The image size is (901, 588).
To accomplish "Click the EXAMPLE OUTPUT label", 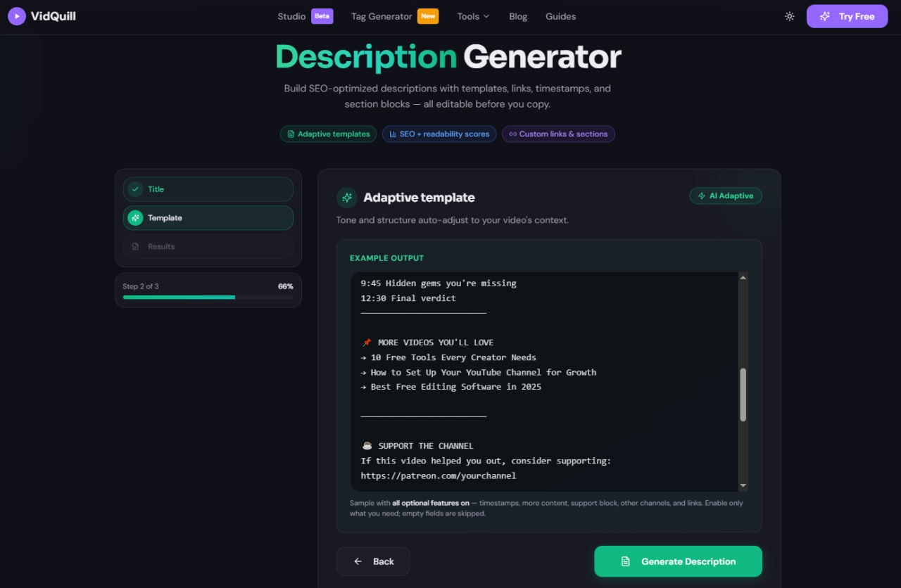I will 387,258.
